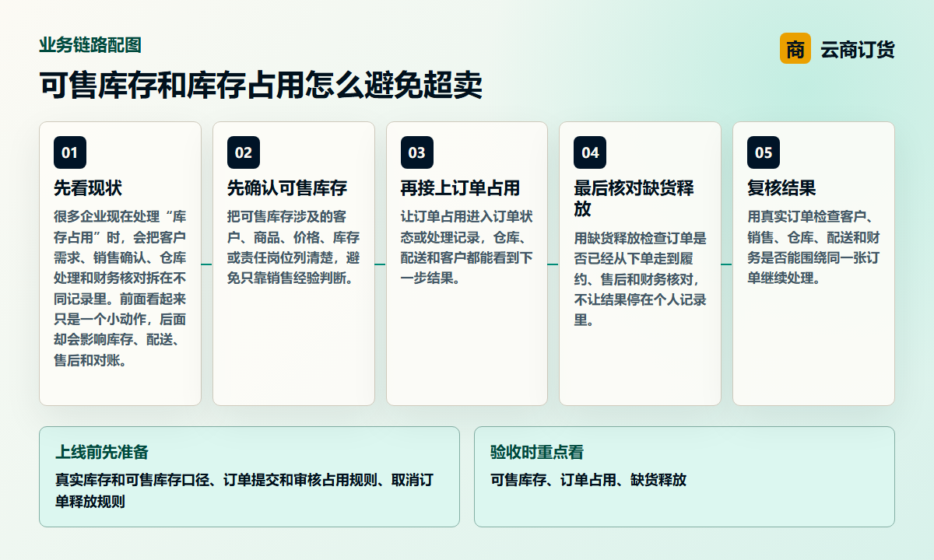
Task: Select step badge 05
Action: point(764,152)
